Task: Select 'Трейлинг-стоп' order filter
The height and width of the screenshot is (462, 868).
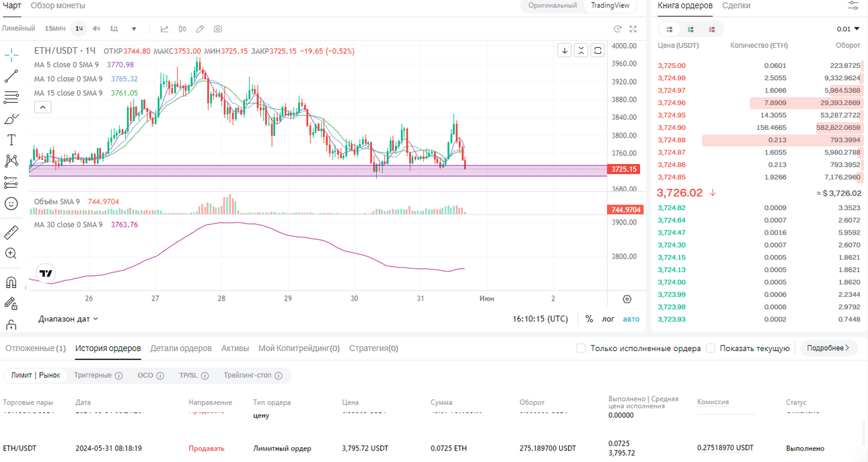Action: (253, 375)
